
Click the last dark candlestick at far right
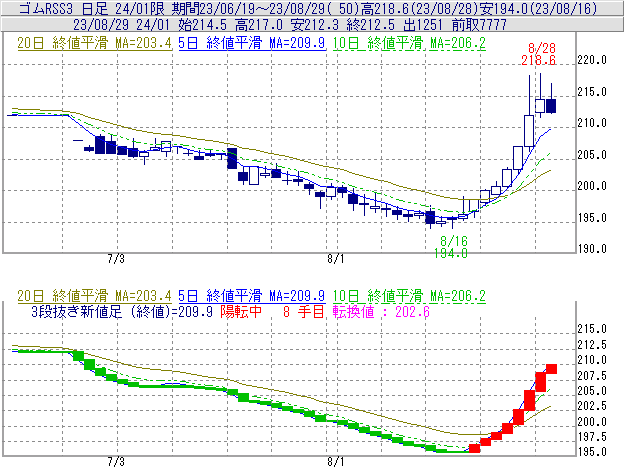point(551,106)
